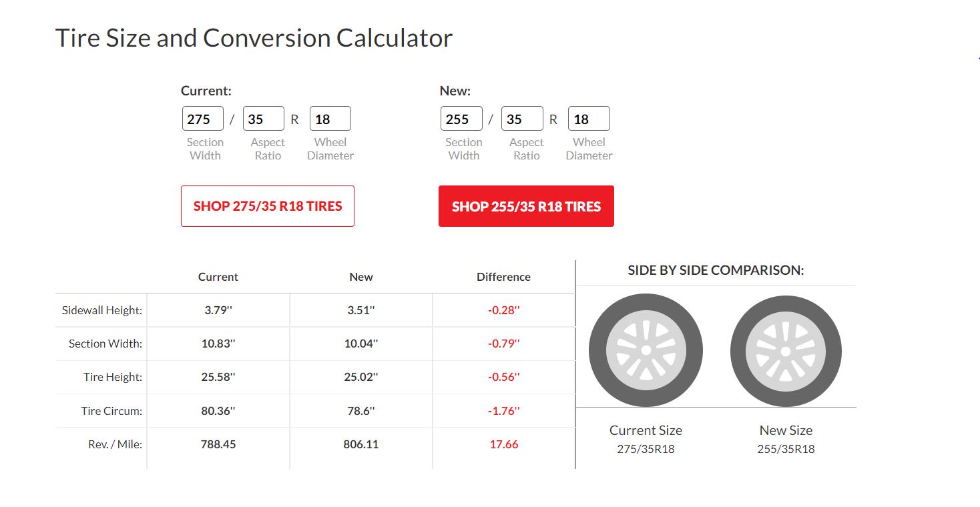This screenshot has width=980, height=507.
Task: Click the Current Size tire image
Action: pos(646,350)
